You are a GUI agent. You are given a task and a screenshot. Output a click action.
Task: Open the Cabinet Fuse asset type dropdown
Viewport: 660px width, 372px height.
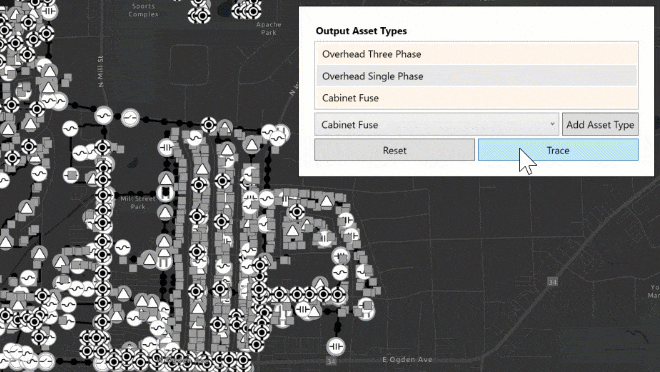[x=436, y=125]
